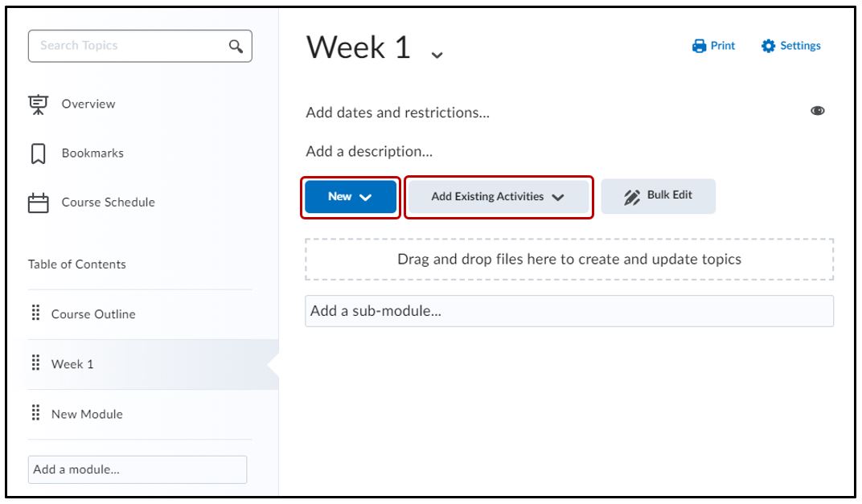Image resolution: width=862 pixels, height=504 pixels.
Task: Click the Bulk Edit button
Action: [658, 196]
